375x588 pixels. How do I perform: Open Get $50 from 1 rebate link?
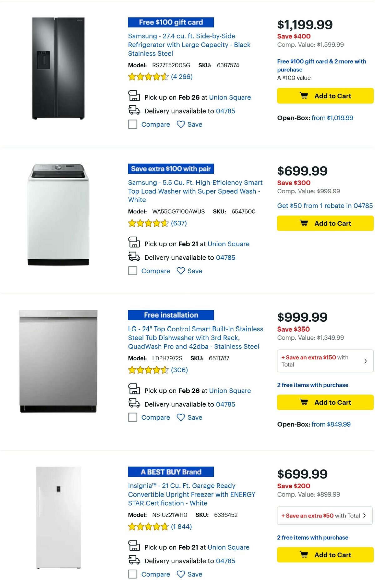[325, 206]
